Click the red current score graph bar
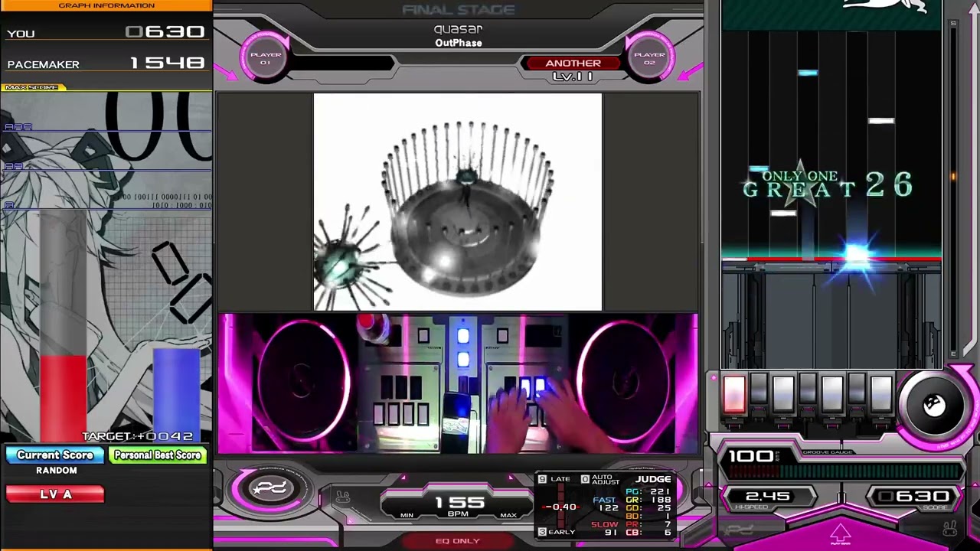This screenshot has height=551, width=980. (x=64, y=399)
